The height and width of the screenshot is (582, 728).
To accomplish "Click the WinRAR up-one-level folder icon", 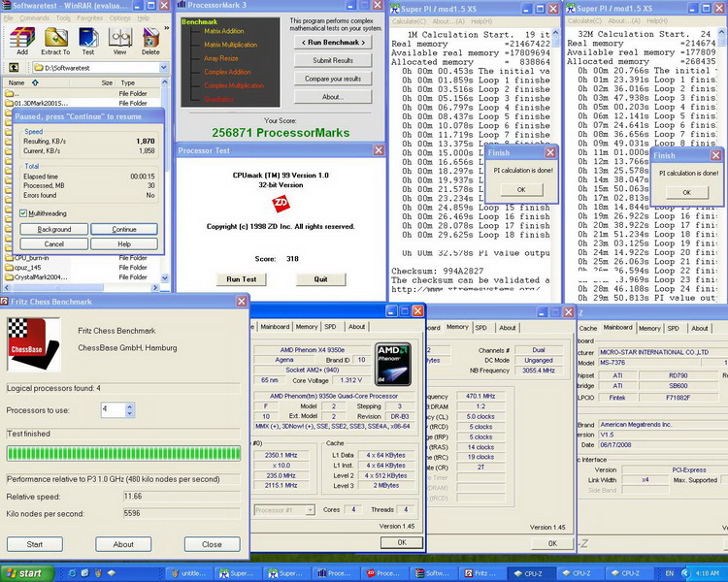I will click(x=14, y=67).
